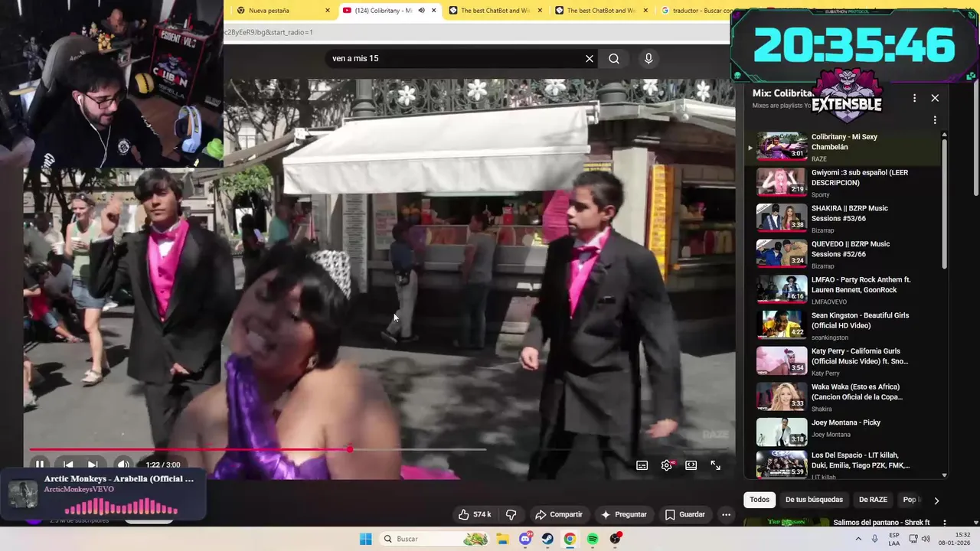Seek on the red video progress bar
Screen dimensions: 980x551
pyautogui.click(x=257, y=449)
